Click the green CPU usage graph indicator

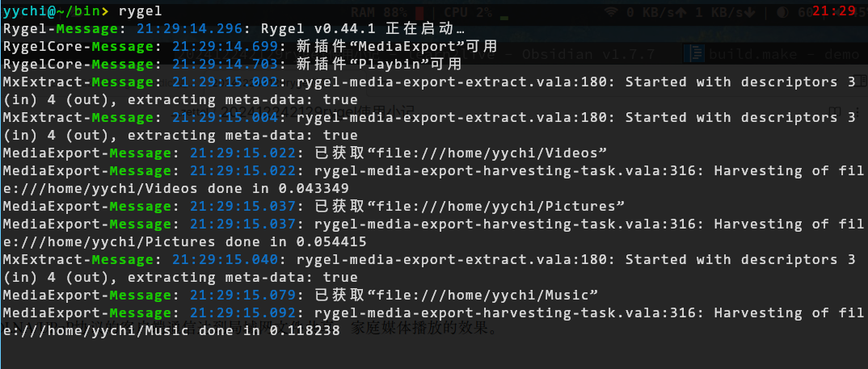coord(504,16)
